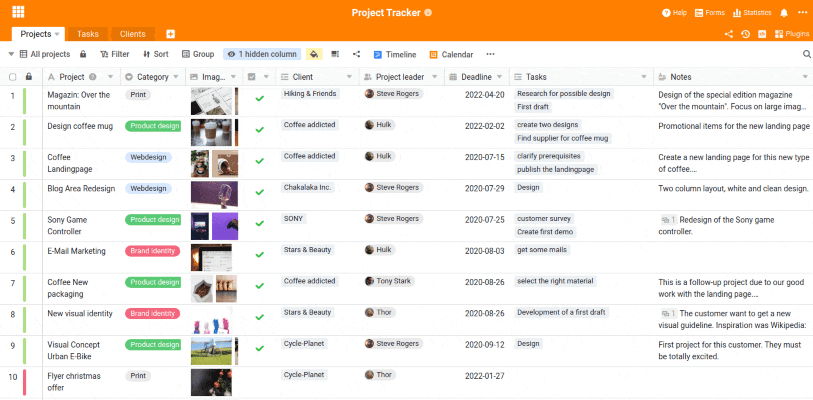Open the version history clock icon
This screenshot has height=400, width=813.
pyautogui.click(x=745, y=34)
